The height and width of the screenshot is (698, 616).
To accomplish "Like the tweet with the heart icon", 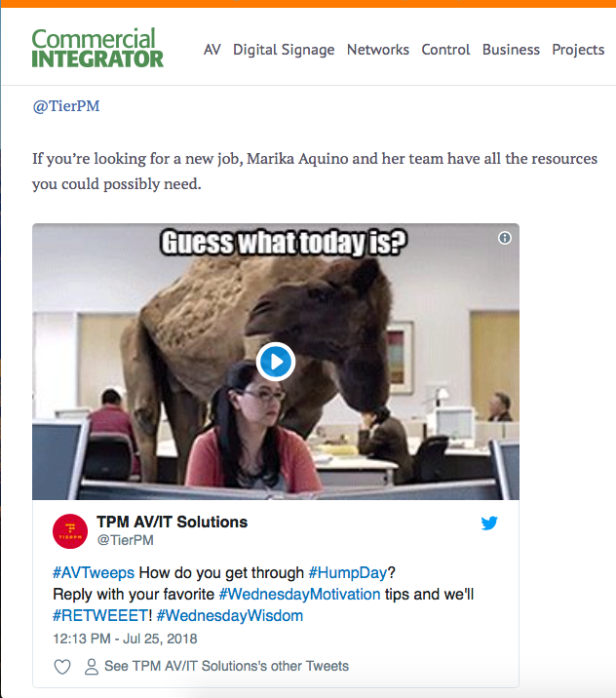I will (62, 667).
